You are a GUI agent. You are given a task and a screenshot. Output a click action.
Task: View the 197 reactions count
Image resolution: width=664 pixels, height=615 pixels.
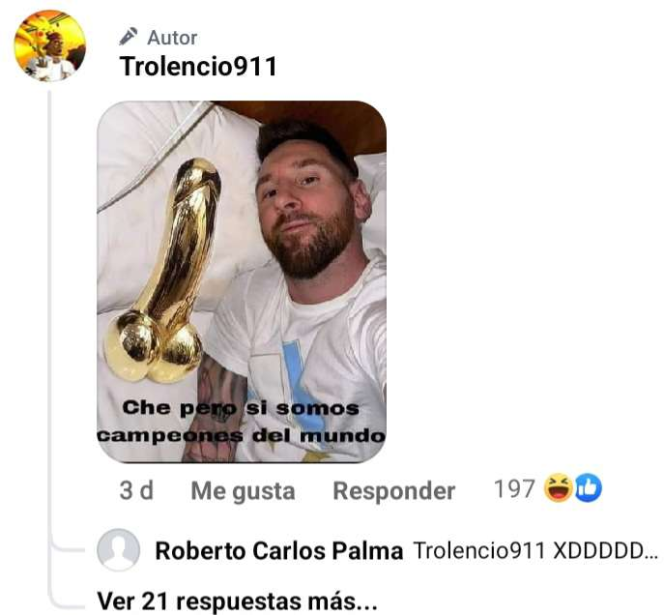coord(514,489)
